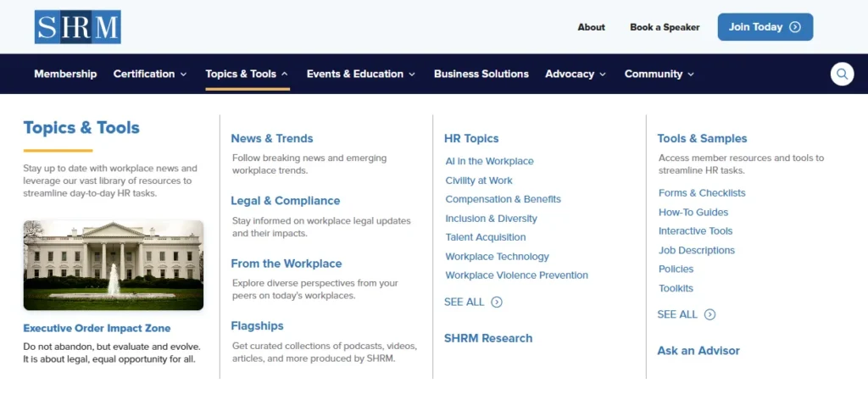Image resolution: width=868 pixels, height=394 pixels.
Task: Select Inclusion & Diversity topic
Action: tap(491, 219)
